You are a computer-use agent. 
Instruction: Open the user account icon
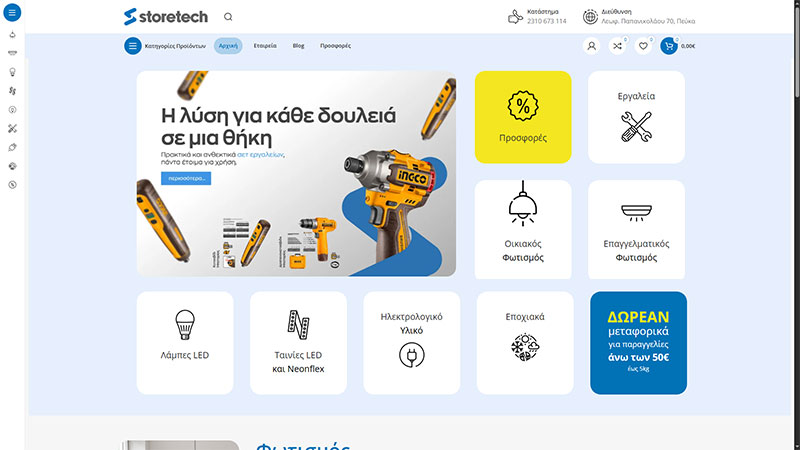click(591, 46)
